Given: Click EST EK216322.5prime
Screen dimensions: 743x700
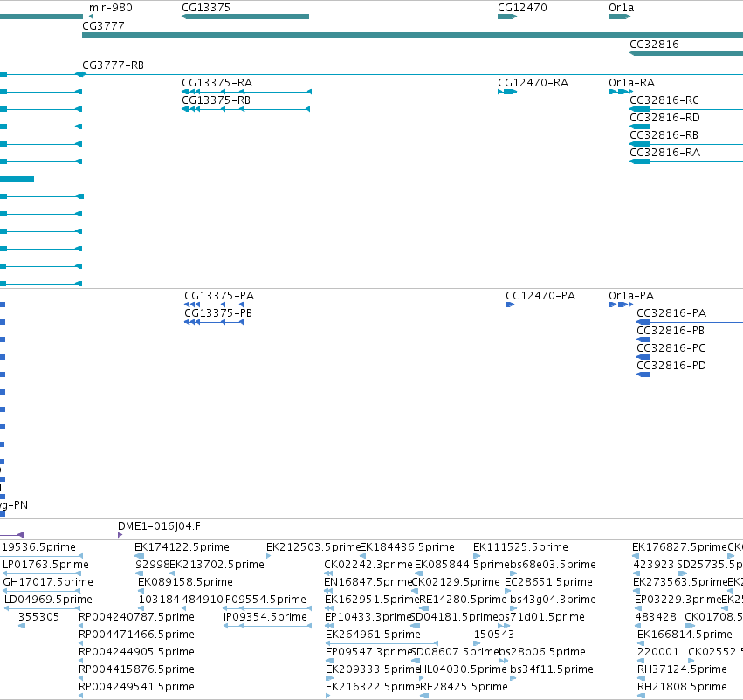Looking at the screenshot, I should [373, 687].
